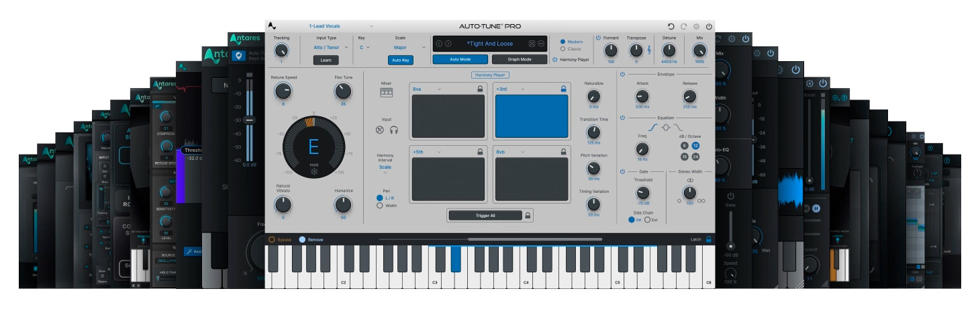Viewport: 980px width, 334px height.
Task: Select the Width pan option
Action: click(380, 206)
